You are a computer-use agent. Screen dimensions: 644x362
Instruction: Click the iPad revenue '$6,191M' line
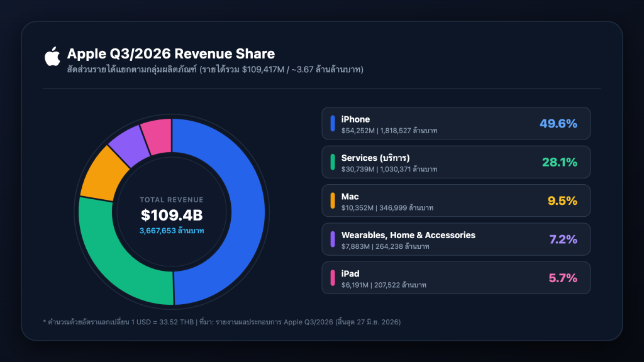coord(384,285)
